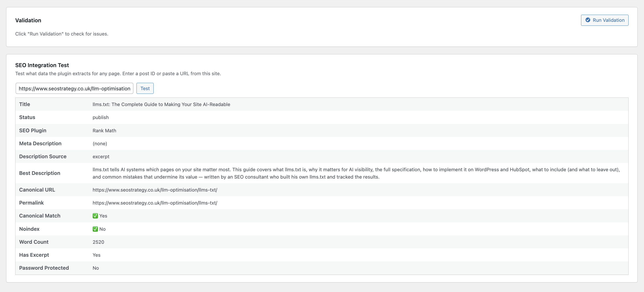Click the canonical URL link for llms-txt
The width and height of the screenshot is (644, 292).
155,190
